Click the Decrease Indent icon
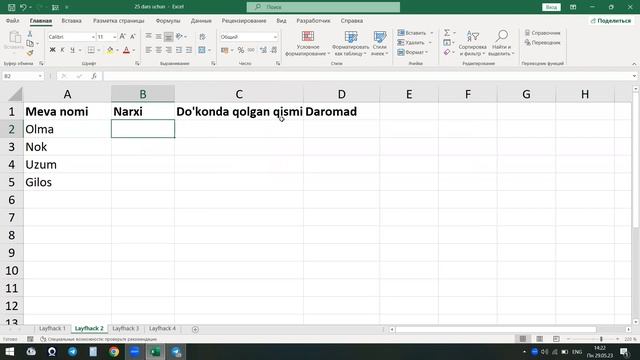The image size is (640, 360). [x=179, y=50]
